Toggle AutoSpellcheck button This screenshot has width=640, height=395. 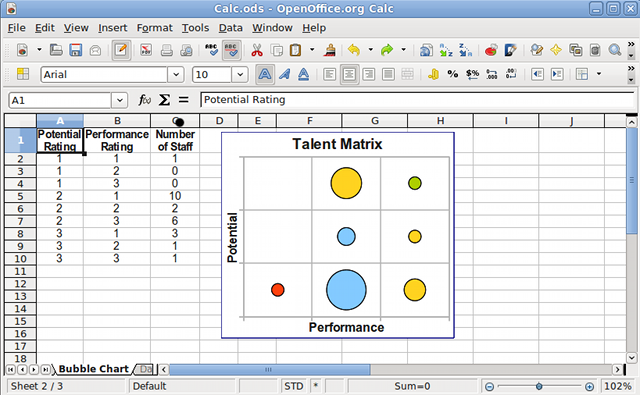click(x=231, y=50)
